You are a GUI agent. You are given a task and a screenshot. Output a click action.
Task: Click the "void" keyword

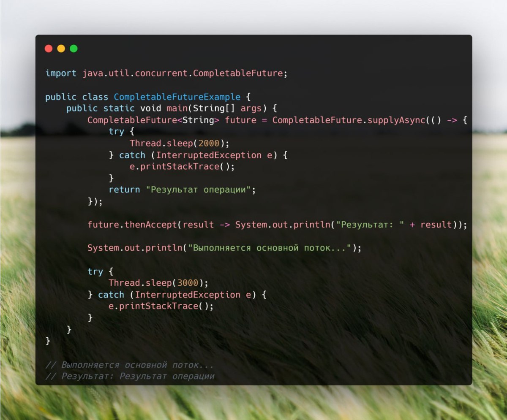(x=151, y=108)
